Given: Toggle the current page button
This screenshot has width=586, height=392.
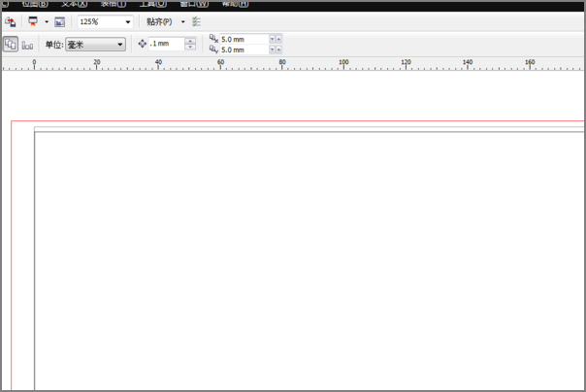Looking at the screenshot, I should tap(28, 46).
